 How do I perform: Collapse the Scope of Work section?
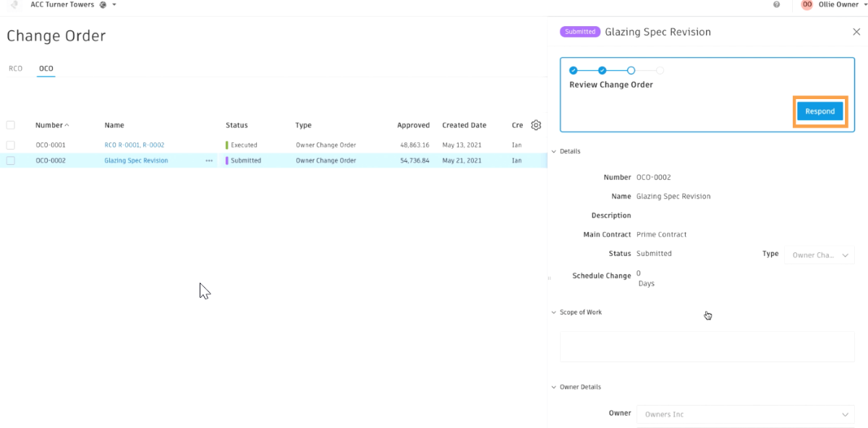554,312
